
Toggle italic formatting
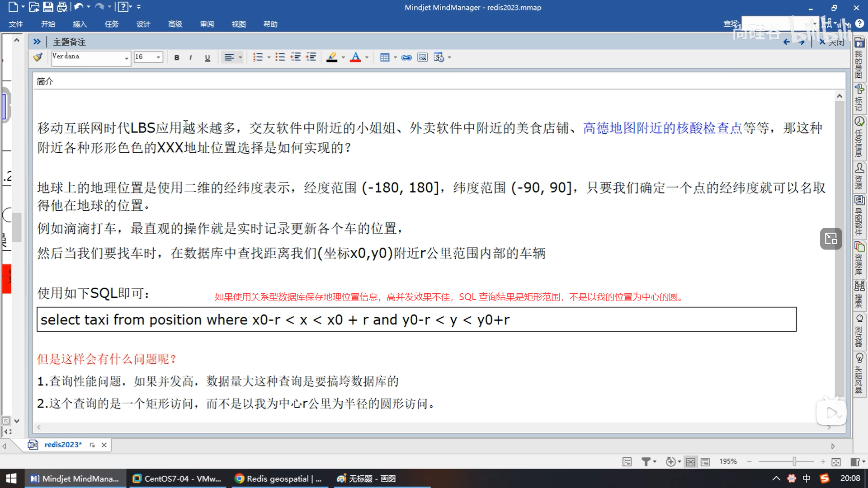click(x=191, y=57)
